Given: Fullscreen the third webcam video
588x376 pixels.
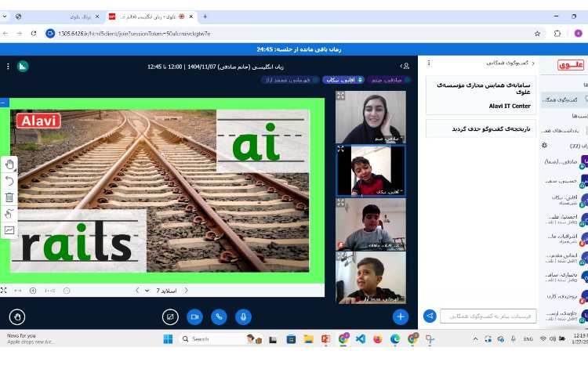Looking at the screenshot, I should point(340,203).
